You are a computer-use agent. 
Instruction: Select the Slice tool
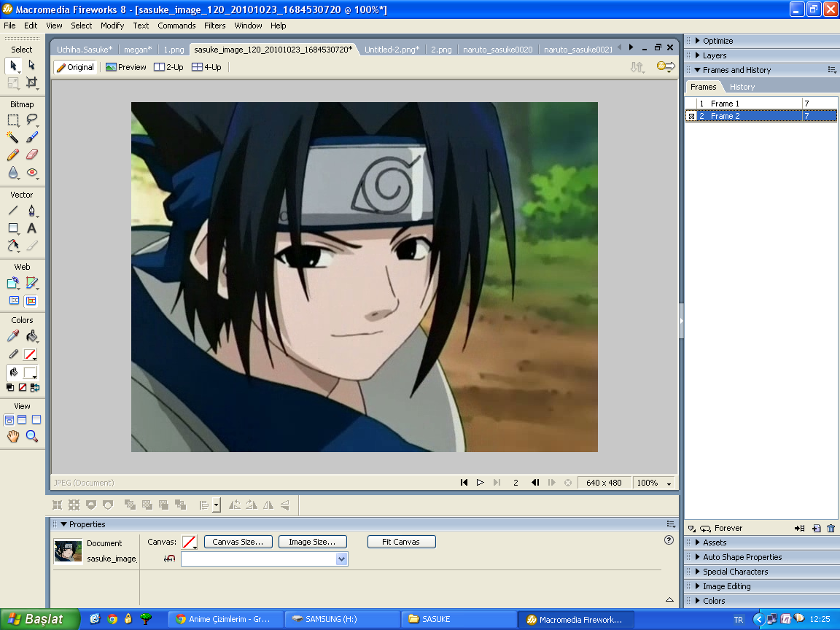(31, 283)
